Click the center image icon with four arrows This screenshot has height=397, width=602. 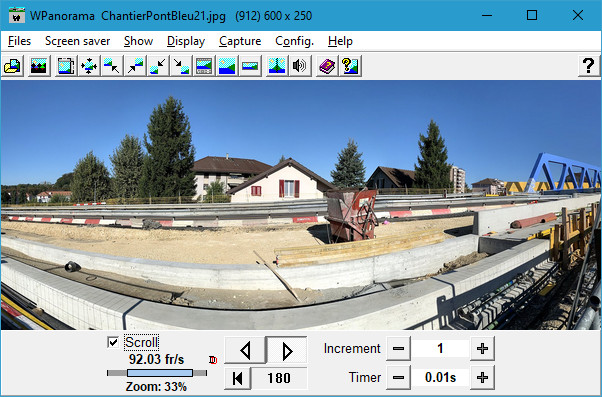click(89, 66)
